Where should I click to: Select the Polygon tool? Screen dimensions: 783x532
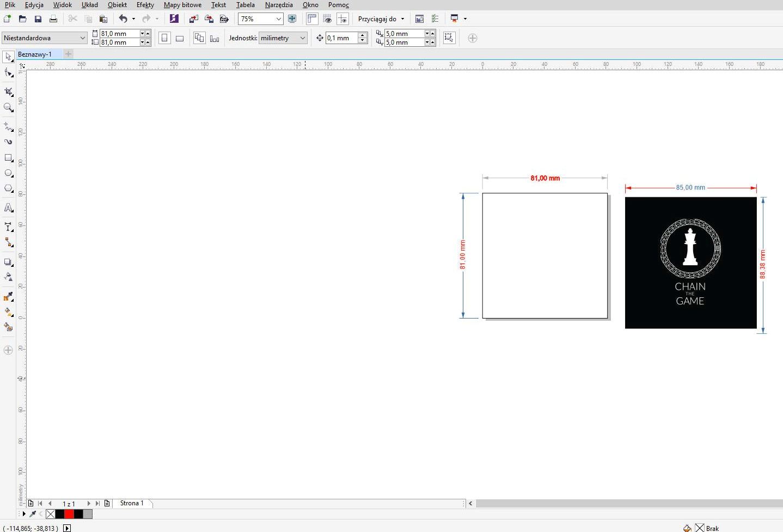pyautogui.click(x=8, y=188)
